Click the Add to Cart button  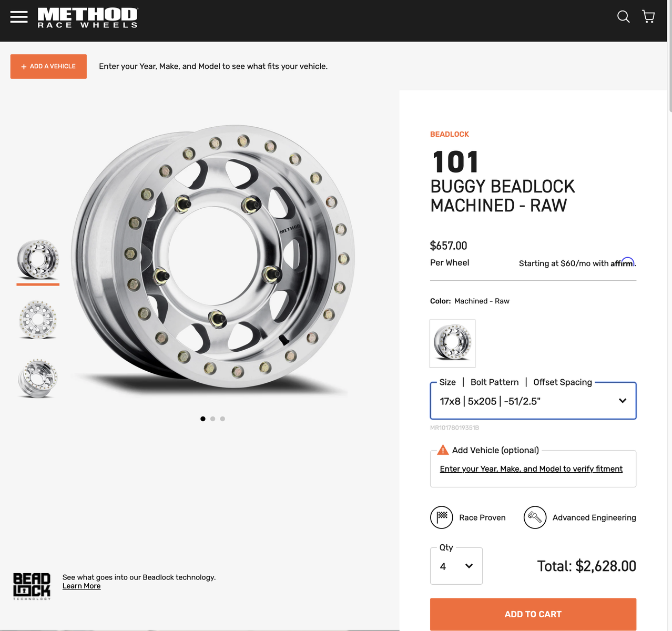[x=533, y=614]
